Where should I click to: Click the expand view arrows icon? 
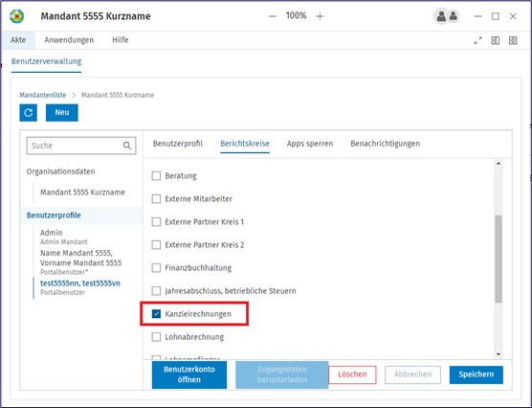pos(477,40)
